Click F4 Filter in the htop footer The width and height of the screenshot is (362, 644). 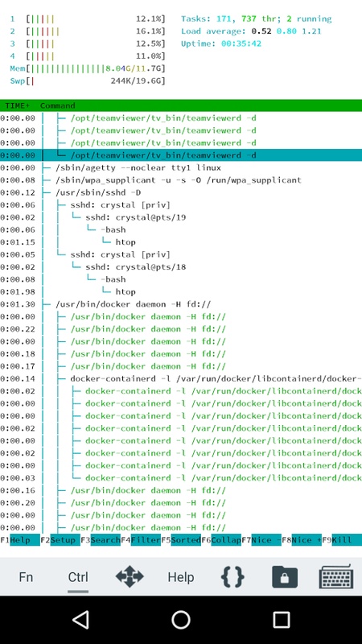coord(140,539)
